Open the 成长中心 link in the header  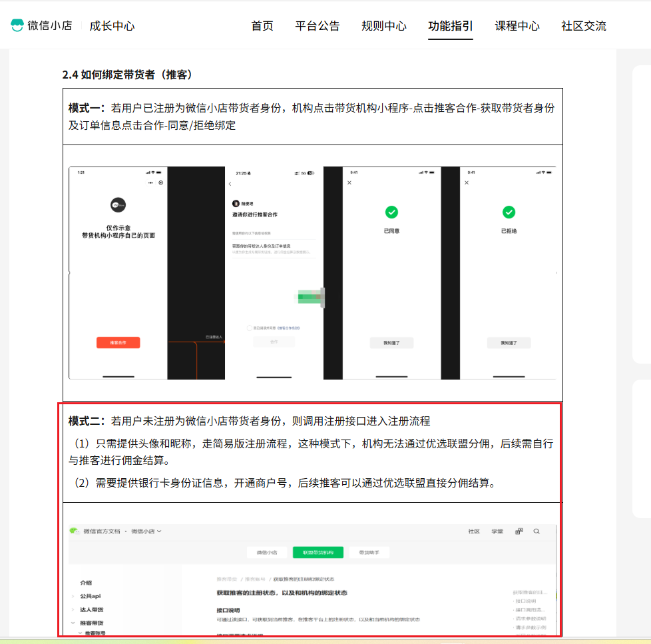[x=112, y=26]
